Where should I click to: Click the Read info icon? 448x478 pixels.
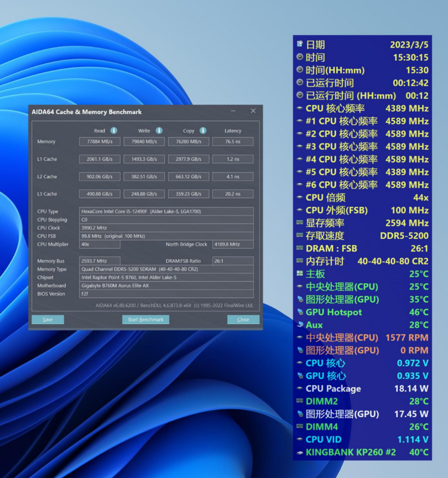[x=114, y=130]
